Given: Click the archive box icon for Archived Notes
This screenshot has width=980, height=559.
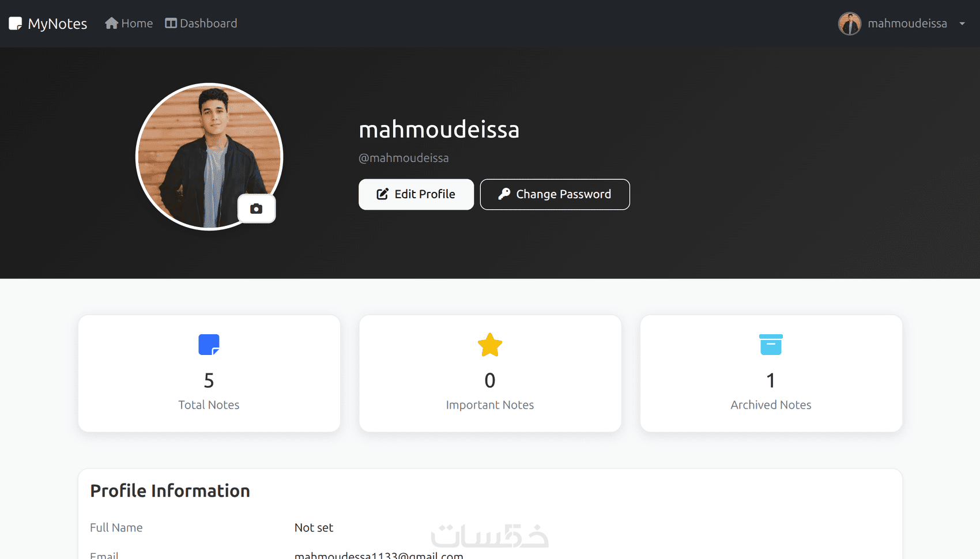Looking at the screenshot, I should (x=771, y=345).
